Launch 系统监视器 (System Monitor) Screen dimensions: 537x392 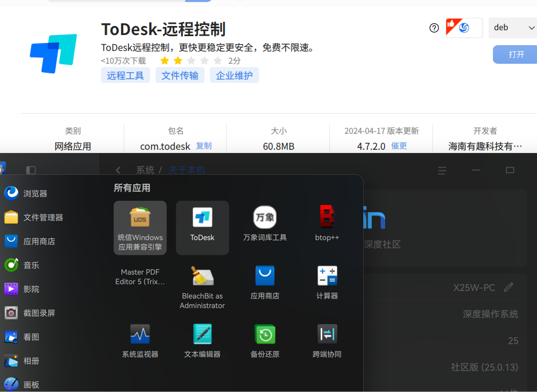click(140, 340)
